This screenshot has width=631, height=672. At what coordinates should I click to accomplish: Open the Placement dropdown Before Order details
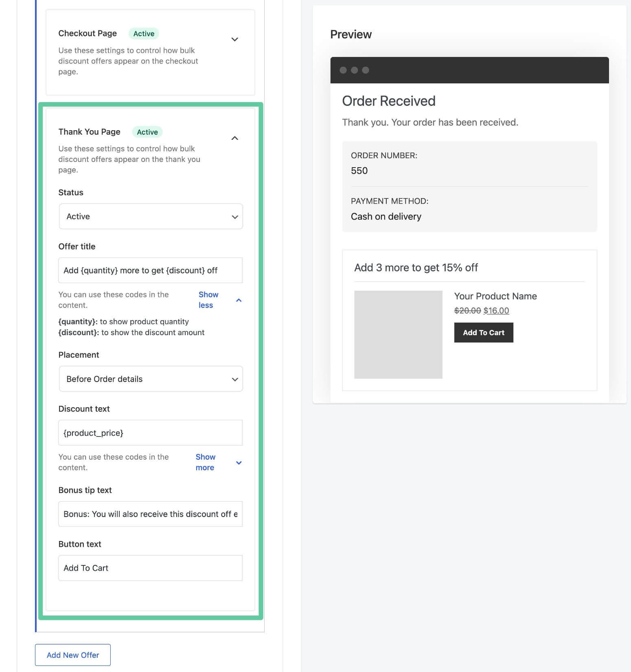click(x=151, y=379)
